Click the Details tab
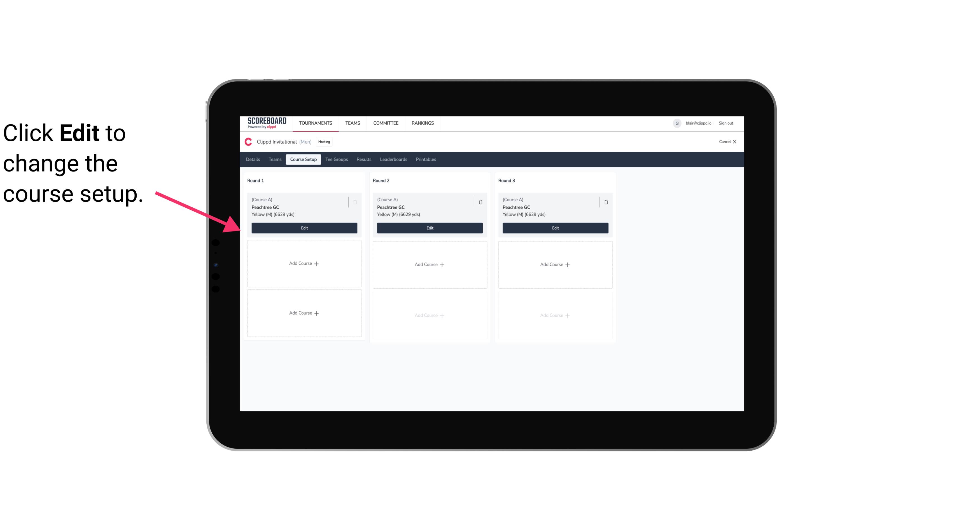Image resolution: width=980 pixels, height=527 pixels. click(253, 160)
